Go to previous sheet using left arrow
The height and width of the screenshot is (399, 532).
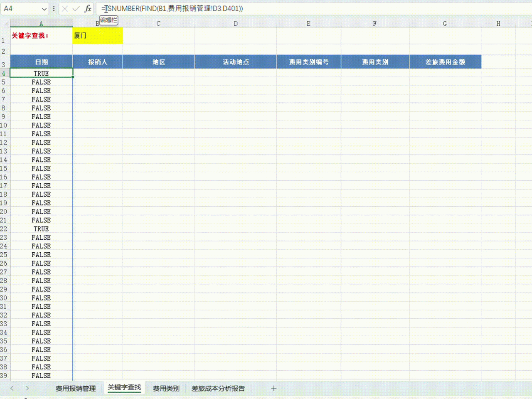[12, 388]
